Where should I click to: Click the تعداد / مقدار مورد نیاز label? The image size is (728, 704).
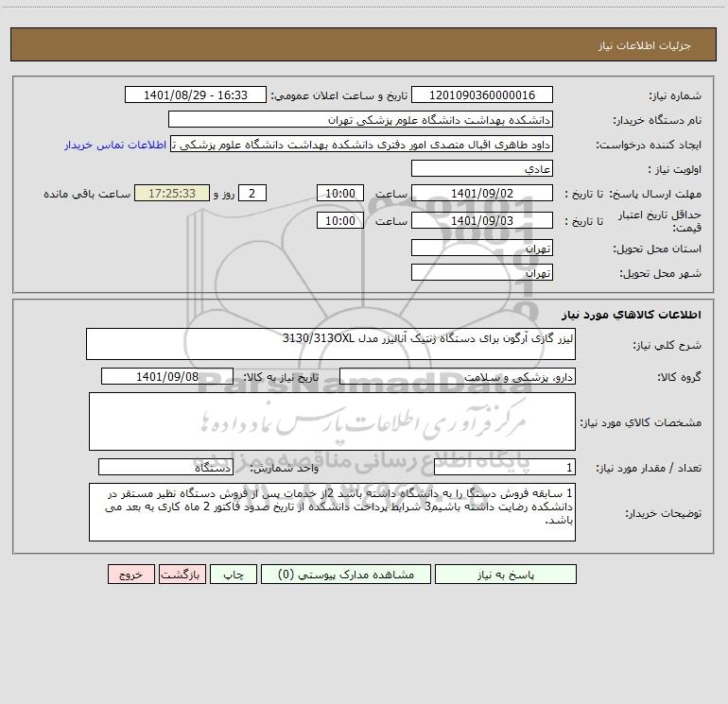(649, 469)
